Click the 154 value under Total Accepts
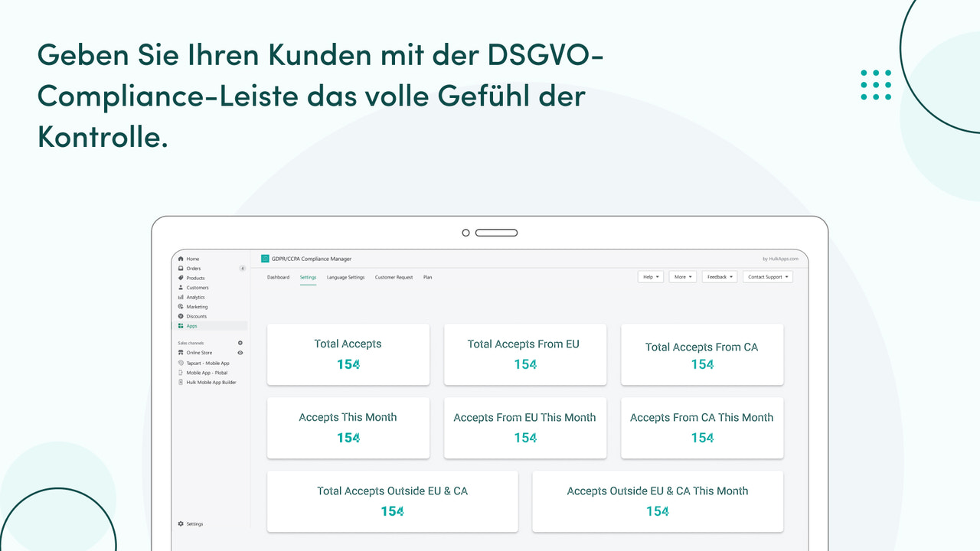 tap(348, 364)
